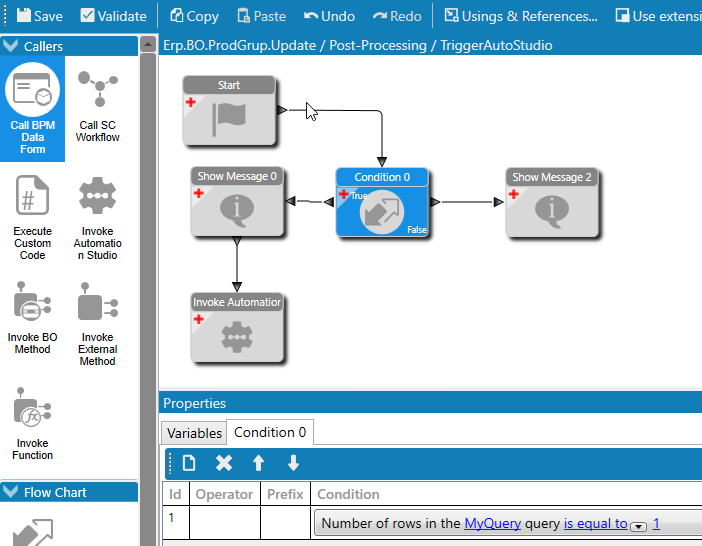702x546 pixels.
Task: Click the palette scrollbar up arrow
Action: coord(148,44)
